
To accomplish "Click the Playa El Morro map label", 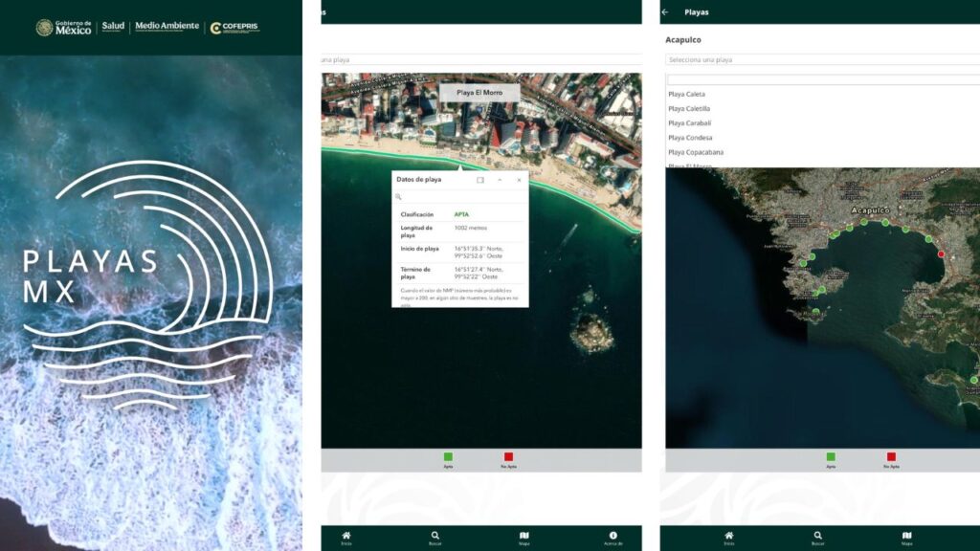I will (x=479, y=93).
